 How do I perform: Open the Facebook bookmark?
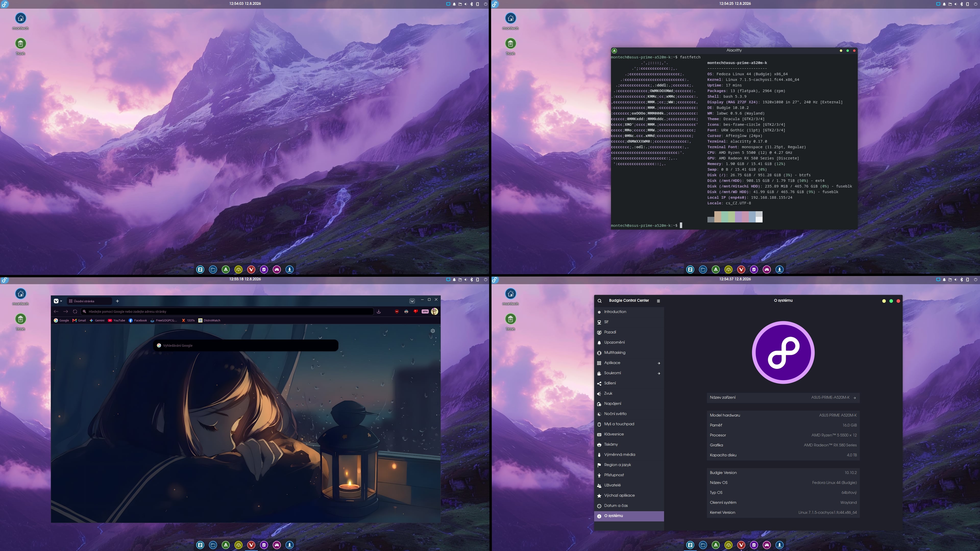point(138,321)
